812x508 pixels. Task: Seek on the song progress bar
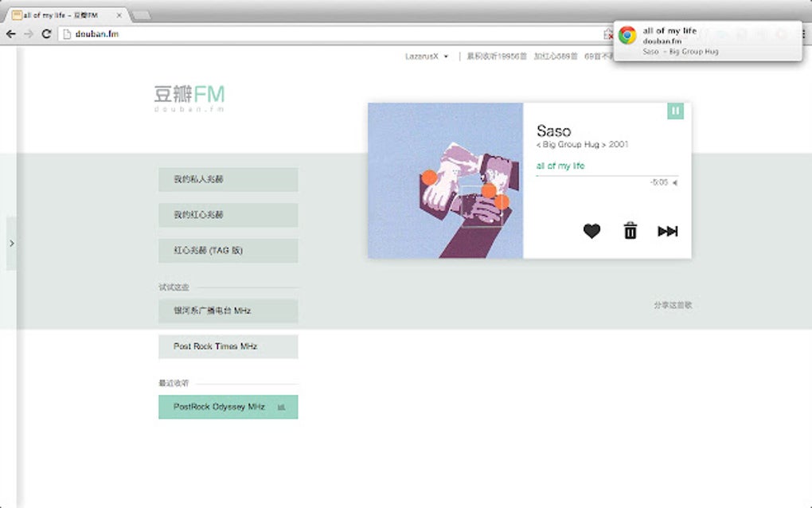[607, 176]
